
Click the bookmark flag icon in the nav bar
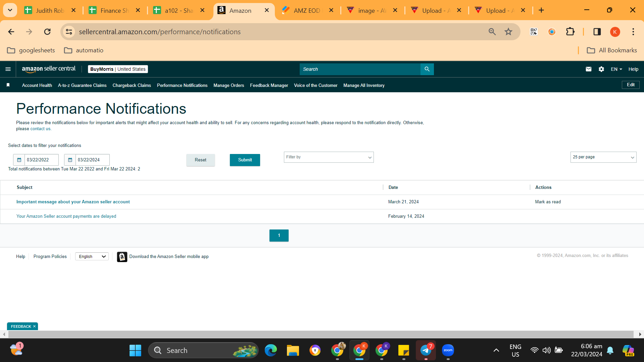pos(8,85)
